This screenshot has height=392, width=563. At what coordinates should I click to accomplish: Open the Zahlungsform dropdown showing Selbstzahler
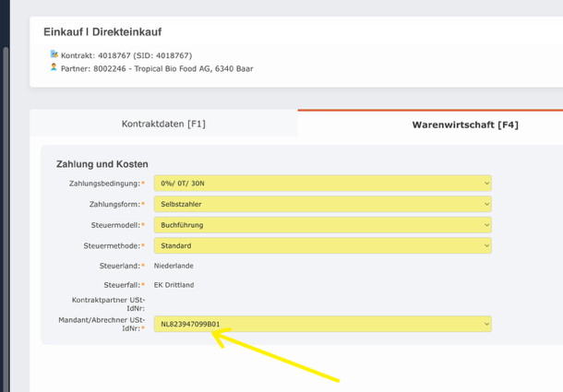pyautogui.click(x=322, y=204)
